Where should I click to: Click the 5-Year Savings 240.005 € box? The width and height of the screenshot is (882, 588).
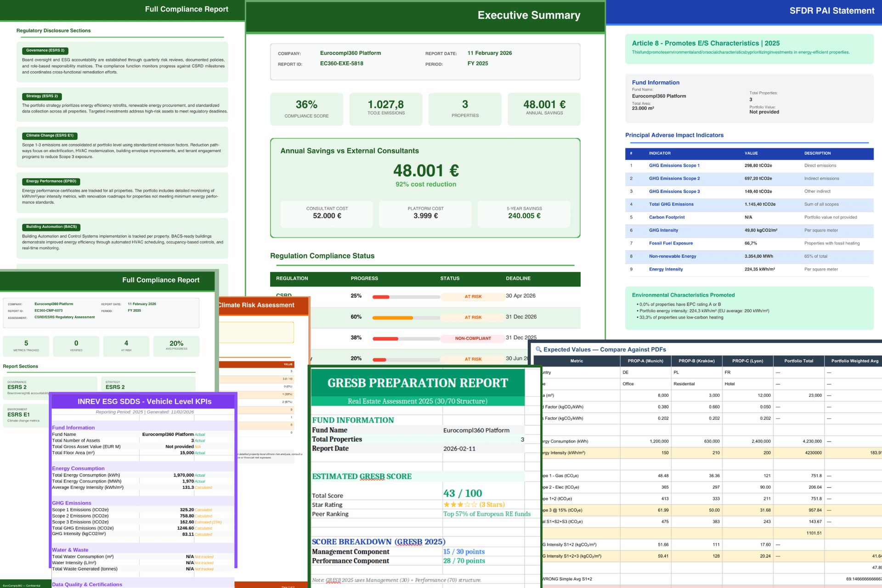tap(524, 214)
